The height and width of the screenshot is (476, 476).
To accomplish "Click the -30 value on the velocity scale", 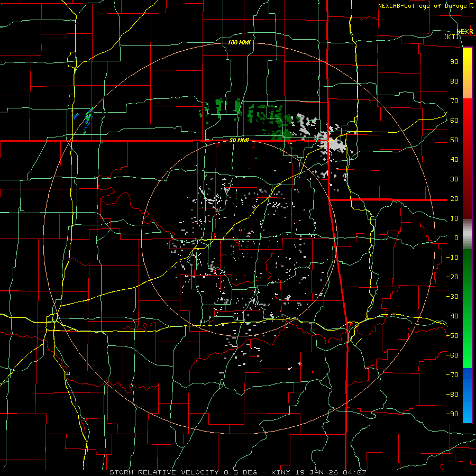I will [452, 297].
